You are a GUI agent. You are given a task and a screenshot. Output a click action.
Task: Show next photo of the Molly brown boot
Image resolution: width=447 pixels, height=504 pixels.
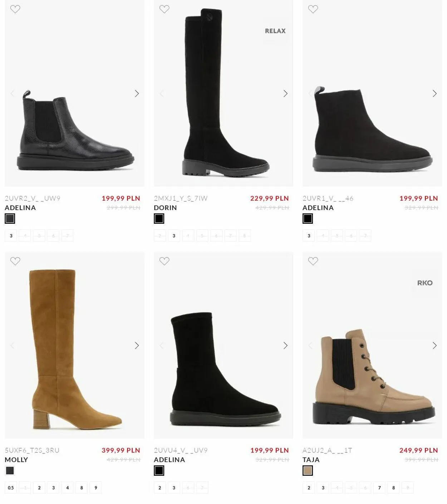[x=137, y=345]
